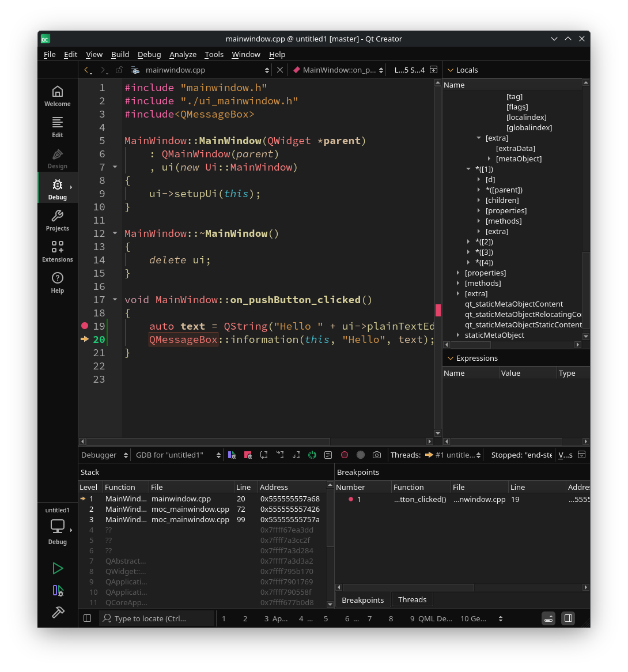Collapse the Expressions section
Viewport: 628px width, 672px height.
click(450, 358)
